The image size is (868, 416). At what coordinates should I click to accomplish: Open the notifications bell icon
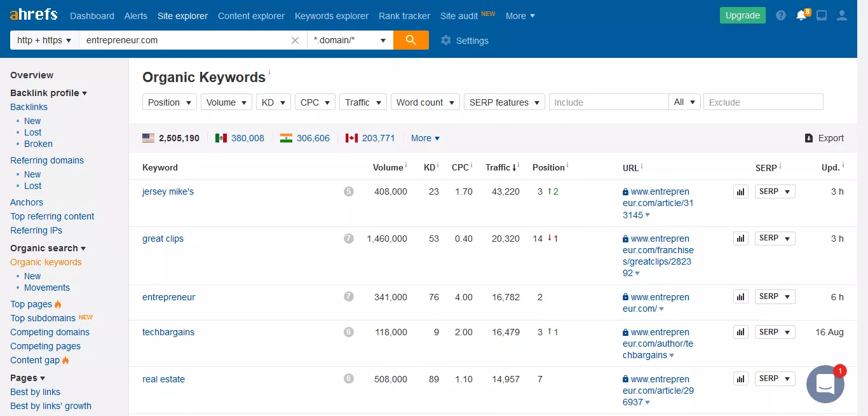[801, 16]
